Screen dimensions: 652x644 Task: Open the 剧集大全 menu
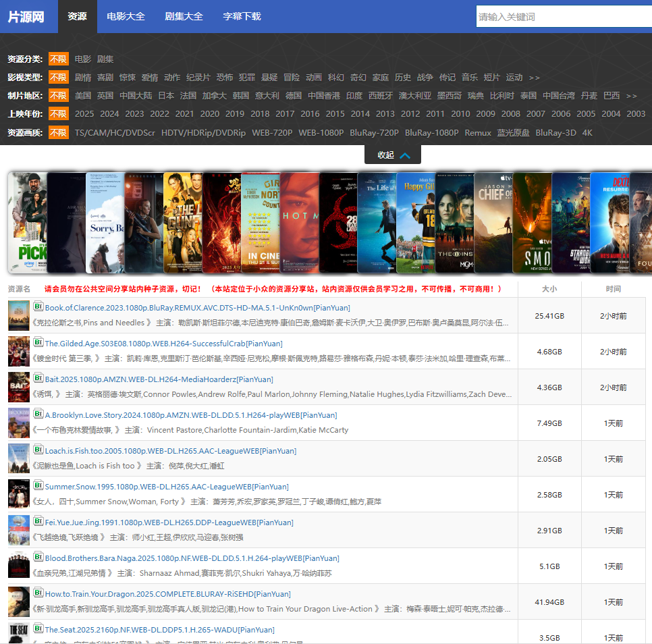pyautogui.click(x=184, y=16)
